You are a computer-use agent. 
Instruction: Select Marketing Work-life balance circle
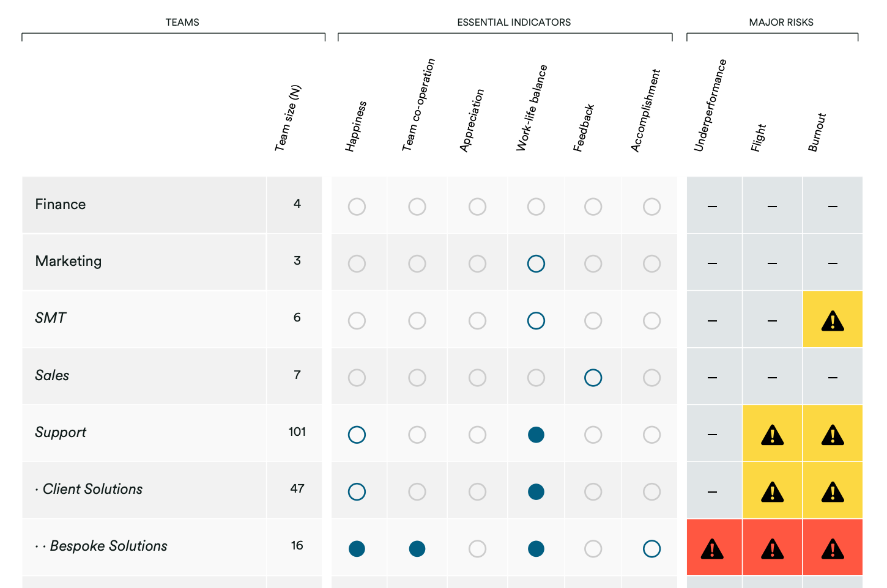pyautogui.click(x=536, y=263)
